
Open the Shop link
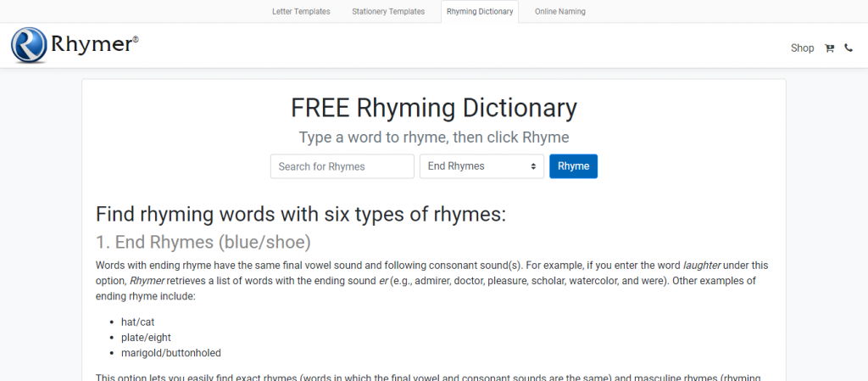[x=802, y=48]
